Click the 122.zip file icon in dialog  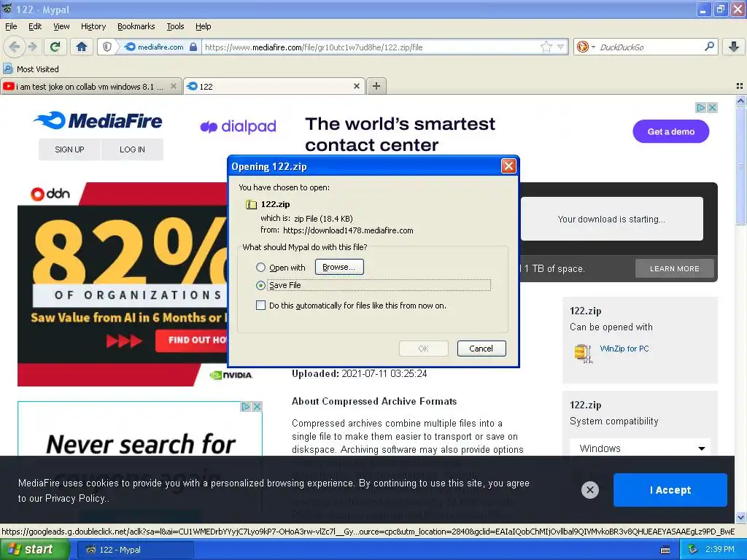click(x=251, y=204)
